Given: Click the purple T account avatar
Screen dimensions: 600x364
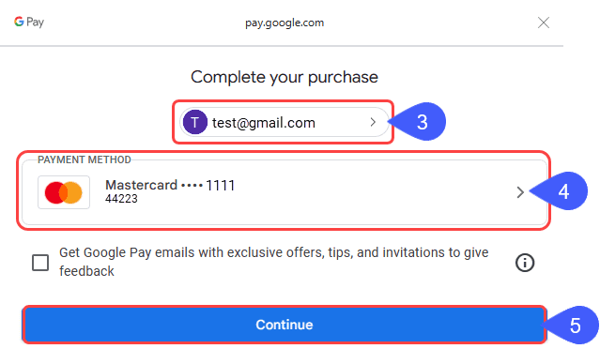Looking at the screenshot, I should pyautogui.click(x=195, y=122).
